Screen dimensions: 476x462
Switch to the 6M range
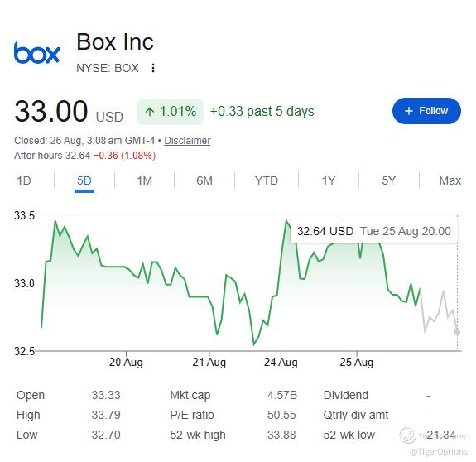[204, 181]
